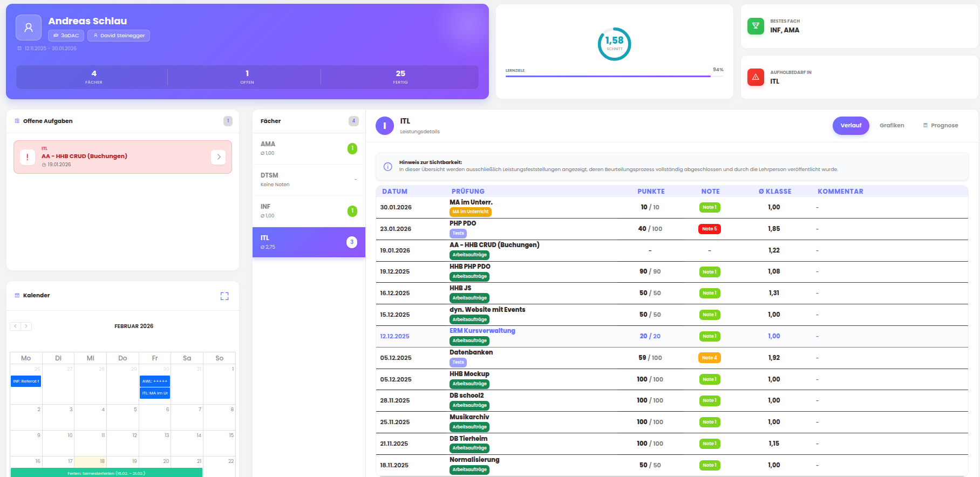Click the Lernziele progress bar
Image resolution: width=980 pixels, height=477 pixels.
[614, 76]
